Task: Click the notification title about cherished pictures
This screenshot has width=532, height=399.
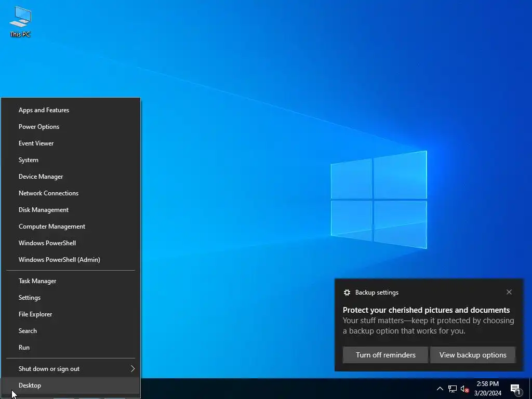Action: [426, 310]
